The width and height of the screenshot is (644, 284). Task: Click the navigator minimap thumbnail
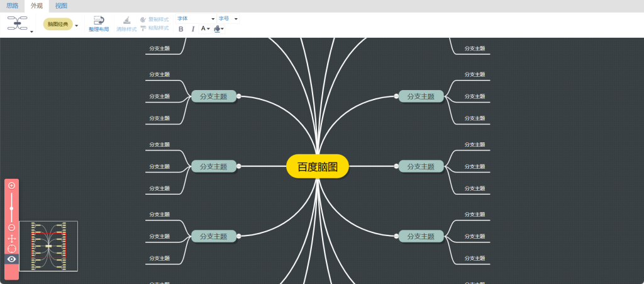point(48,246)
